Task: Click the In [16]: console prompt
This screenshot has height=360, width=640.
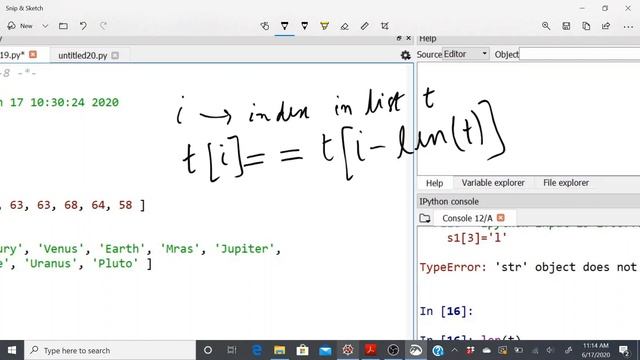Action: (x=446, y=311)
